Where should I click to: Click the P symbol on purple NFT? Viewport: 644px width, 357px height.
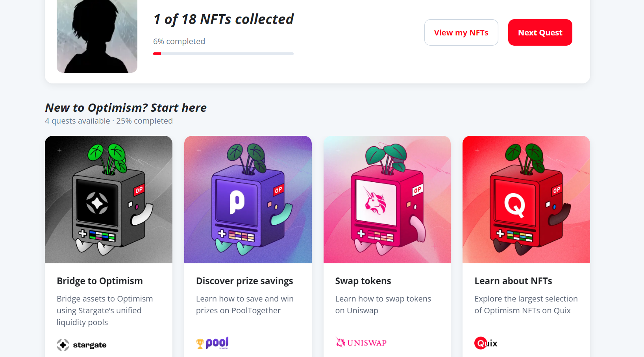pyautogui.click(x=237, y=202)
